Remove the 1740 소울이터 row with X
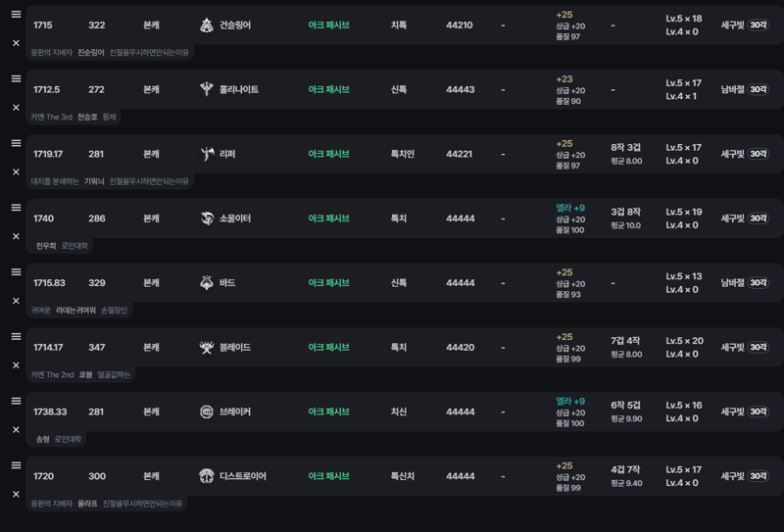 [x=16, y=236]
